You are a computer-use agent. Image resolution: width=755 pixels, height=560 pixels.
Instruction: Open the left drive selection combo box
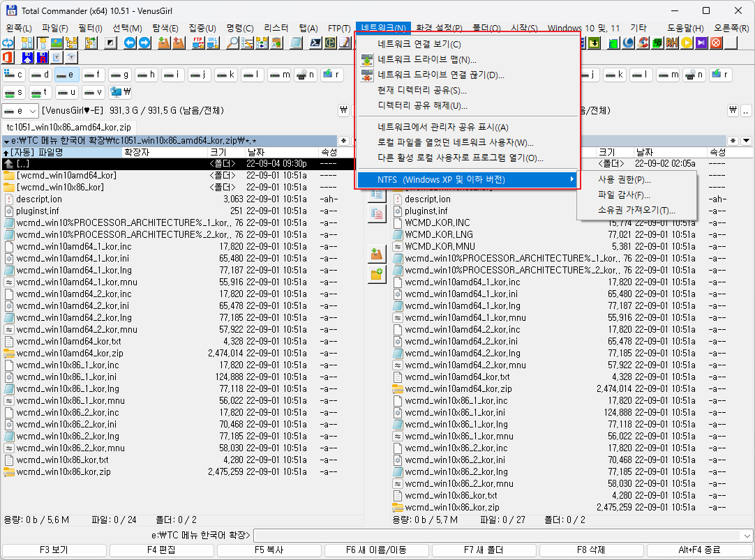click(20, 111)
